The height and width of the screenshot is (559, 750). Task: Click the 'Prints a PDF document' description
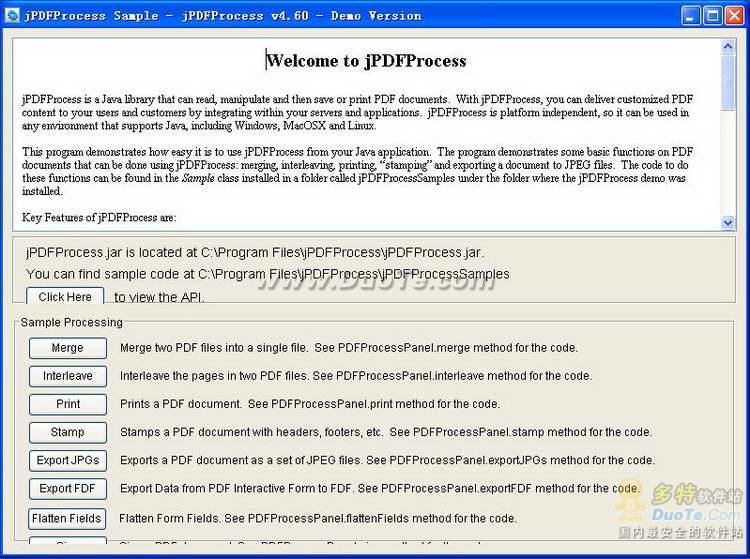310,404
